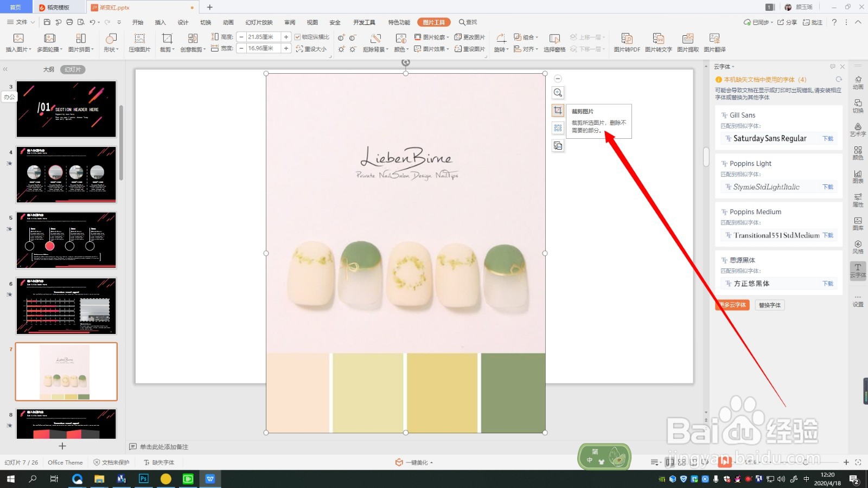
Task: Download the Saturday Sans Regular font
Action: pos(827,139)
